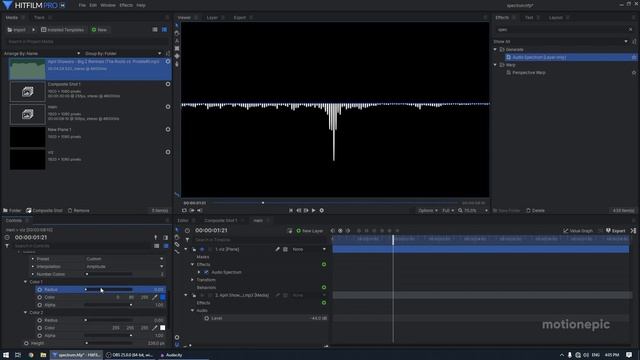Click New Layer button in timeline
The width and height of the screenshot is (640, 360).
[x=310, y=231]
